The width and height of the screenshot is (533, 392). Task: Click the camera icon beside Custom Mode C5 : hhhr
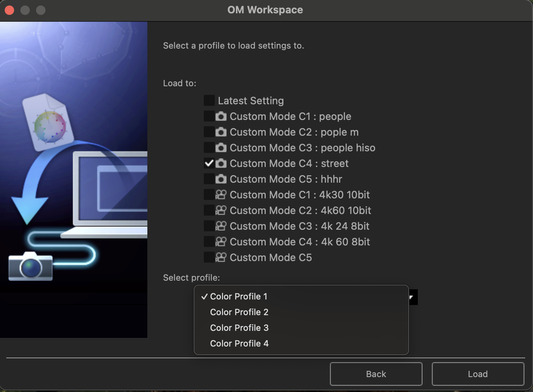pos(221,179)
